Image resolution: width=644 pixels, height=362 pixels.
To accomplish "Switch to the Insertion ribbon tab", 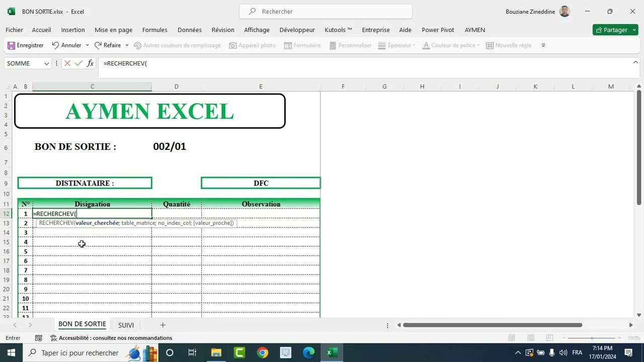I will click(73, 30).
